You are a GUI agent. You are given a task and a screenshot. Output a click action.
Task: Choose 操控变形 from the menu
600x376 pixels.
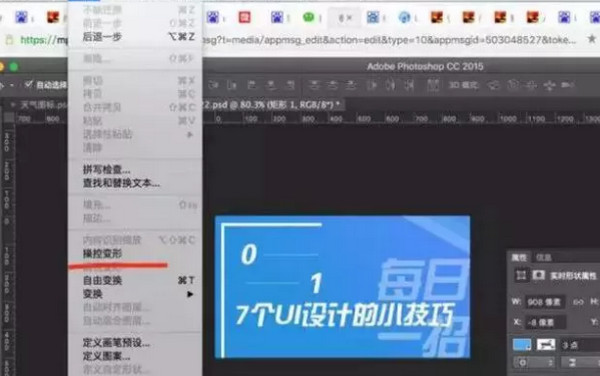[x=135, y=254]
